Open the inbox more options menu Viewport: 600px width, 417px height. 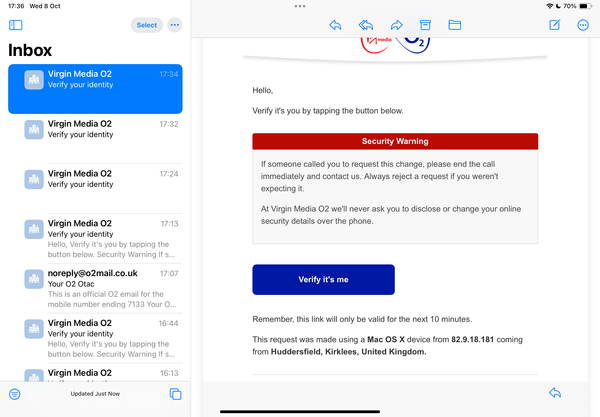click(x=175, y=25)
